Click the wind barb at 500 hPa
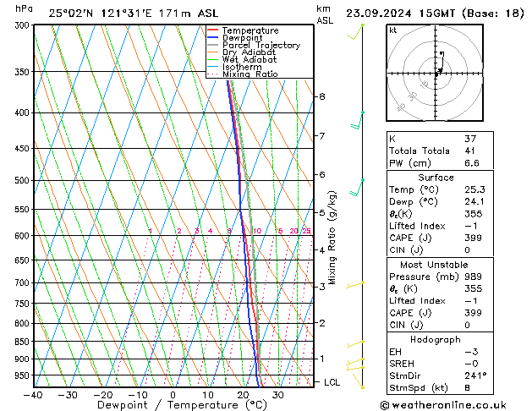The width and height of the screenshot is (532, 411). [x=357, y=189]
